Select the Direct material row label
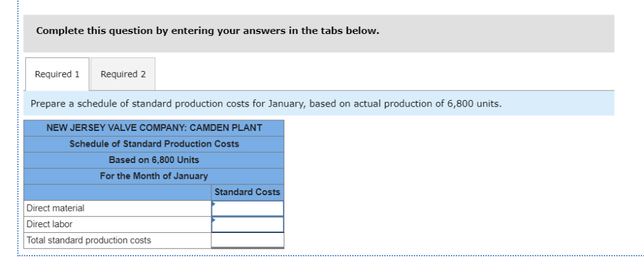This screenshot has width=644, height=260. (x=55, y=208)
